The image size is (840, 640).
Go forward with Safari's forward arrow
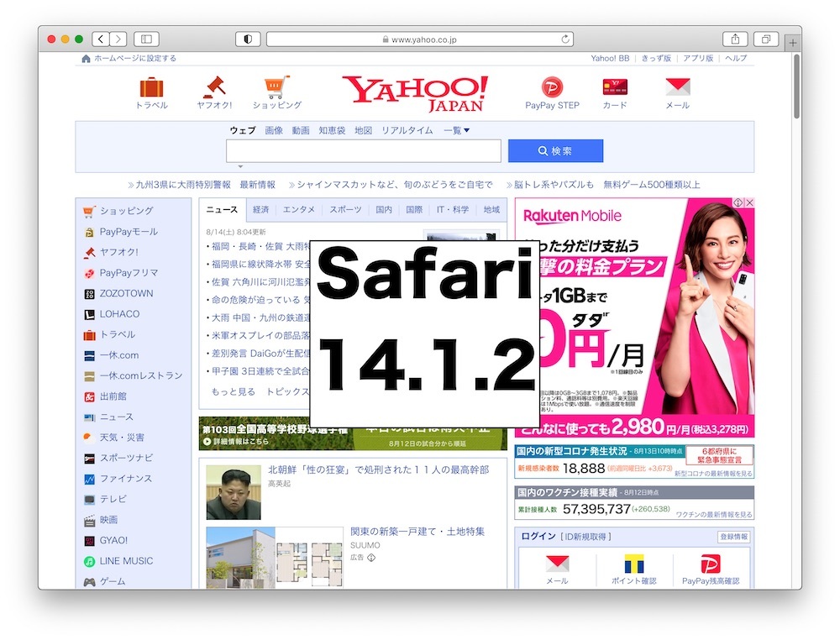[x=118, y=39]
